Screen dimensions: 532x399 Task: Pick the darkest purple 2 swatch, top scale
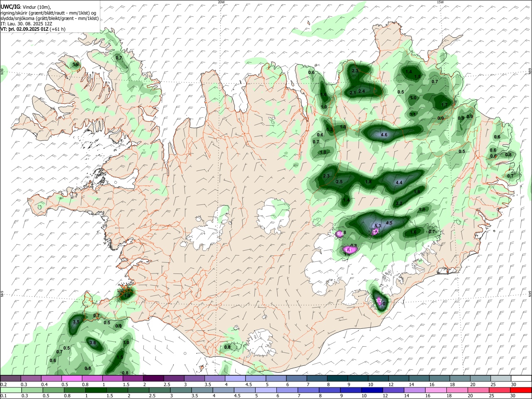tap(153, 378)
